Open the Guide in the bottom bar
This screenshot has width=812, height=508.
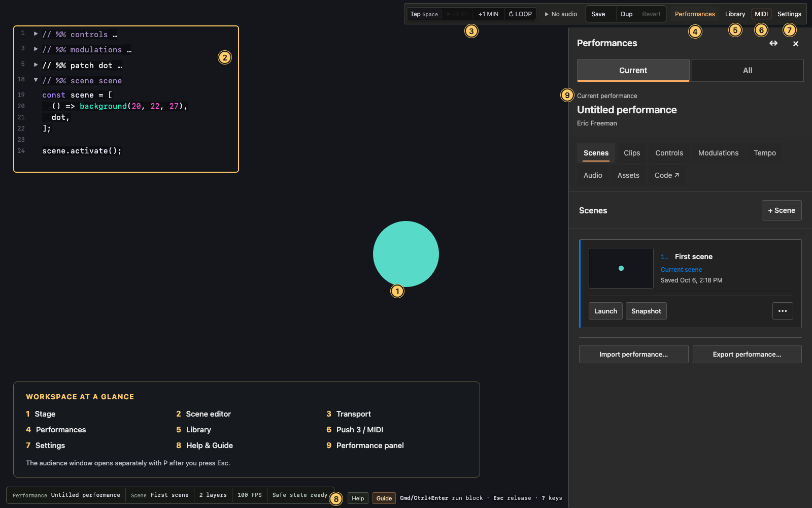[x=384, y=498]
